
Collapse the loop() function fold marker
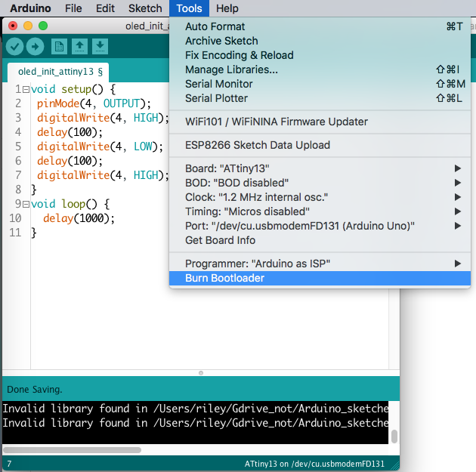click(26, 204)
